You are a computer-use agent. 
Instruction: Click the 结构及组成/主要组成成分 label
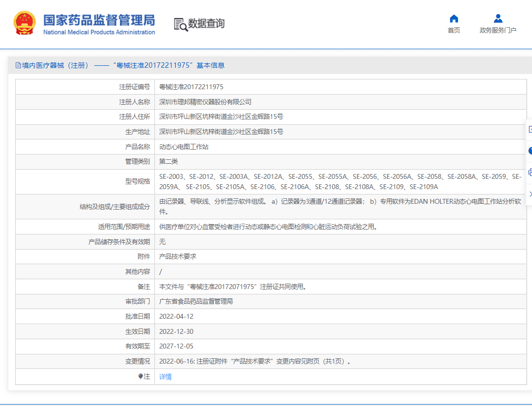114,206
